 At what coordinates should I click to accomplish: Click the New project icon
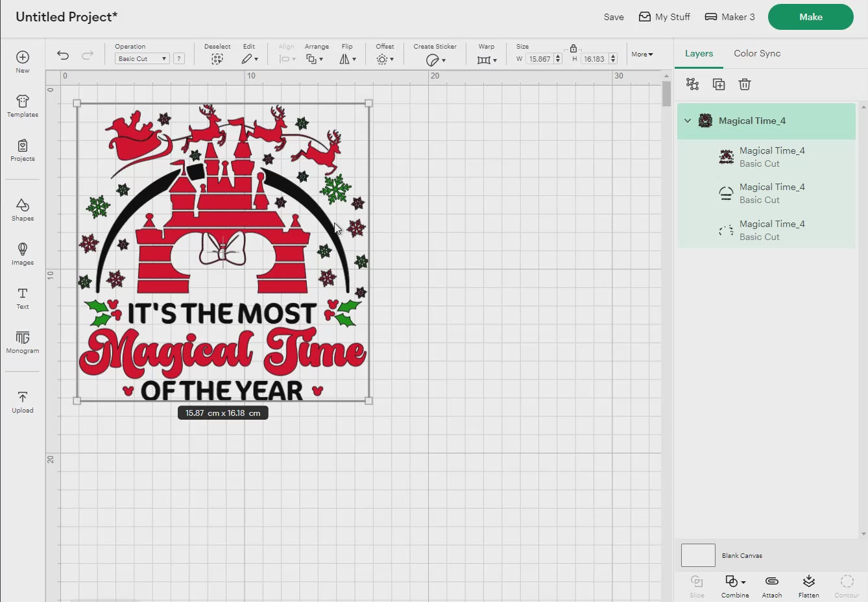(x=23, y=57)
